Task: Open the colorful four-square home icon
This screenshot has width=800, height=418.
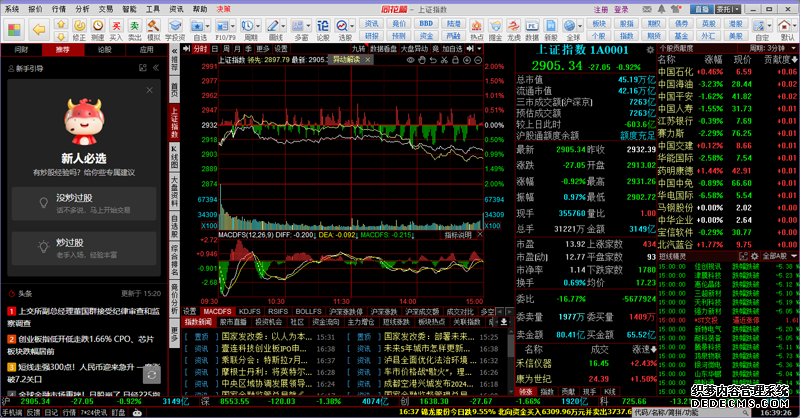Action: point(14,29)
